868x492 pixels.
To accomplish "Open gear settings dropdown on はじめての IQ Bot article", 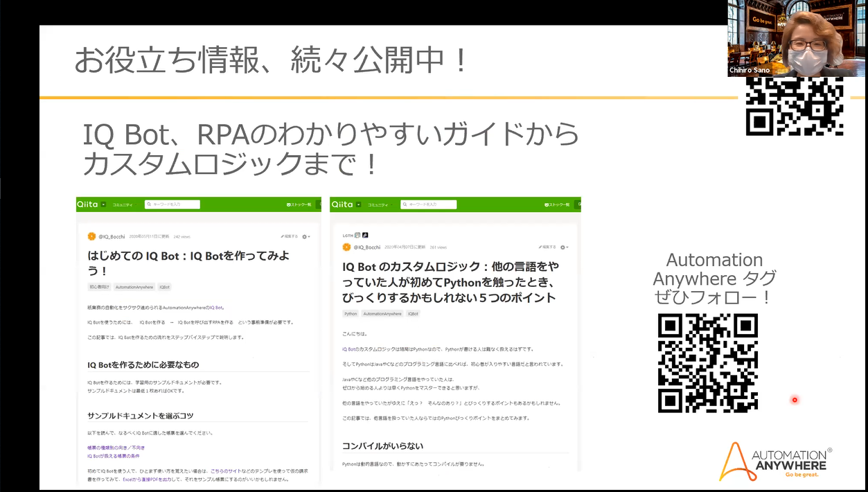I will click(x=305, y=236).
